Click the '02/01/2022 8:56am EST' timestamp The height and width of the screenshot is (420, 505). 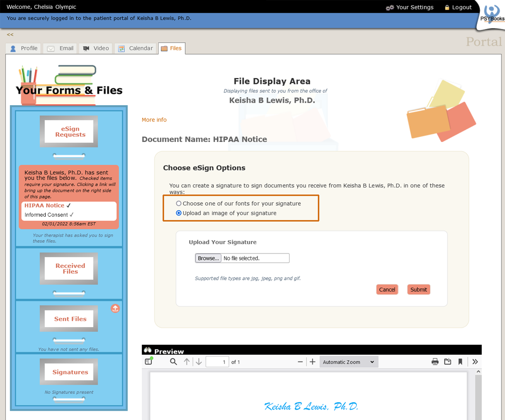69,224
